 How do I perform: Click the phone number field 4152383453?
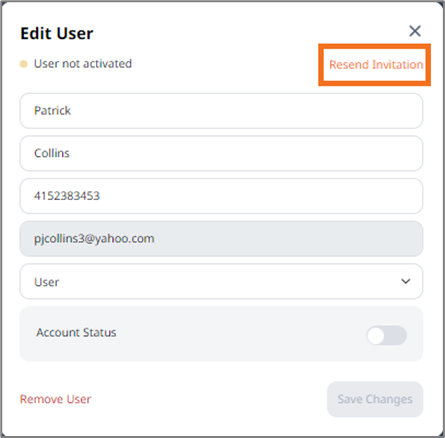[x=221, y=196]
